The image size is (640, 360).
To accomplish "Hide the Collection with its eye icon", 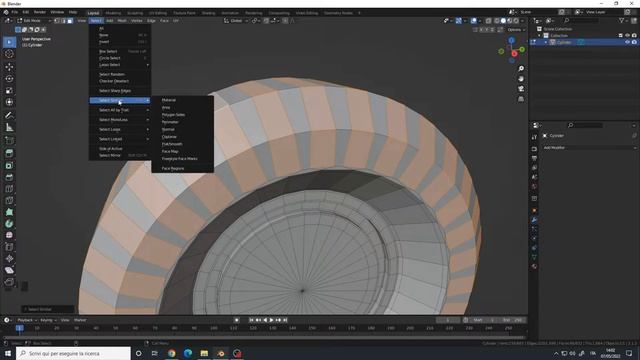I will tap(627, 36).
